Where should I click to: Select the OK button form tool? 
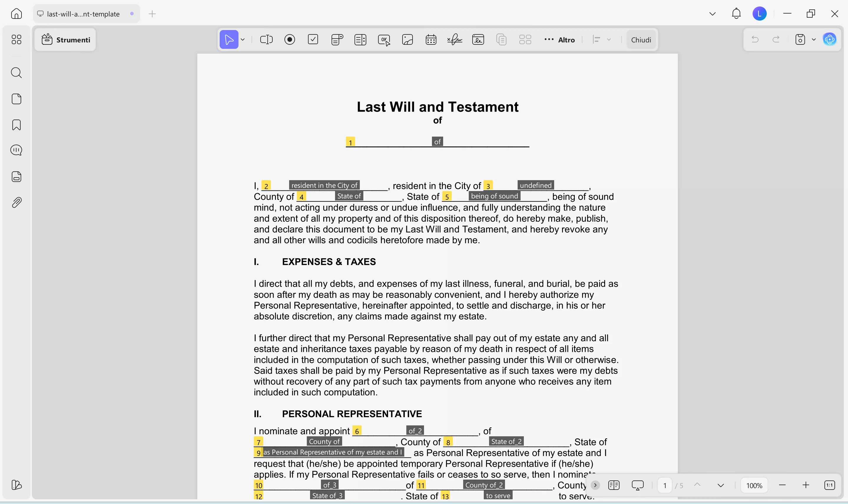[x=384, y=40]
